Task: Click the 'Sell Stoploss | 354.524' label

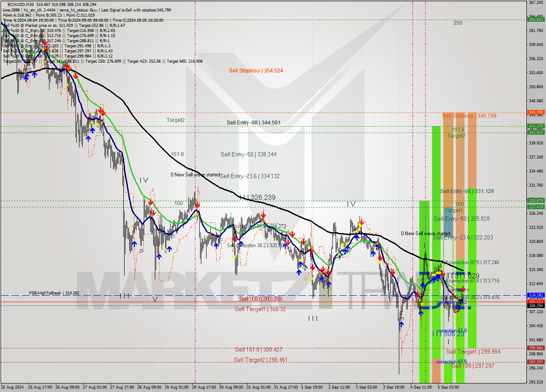Action: (x=256, y=71)
